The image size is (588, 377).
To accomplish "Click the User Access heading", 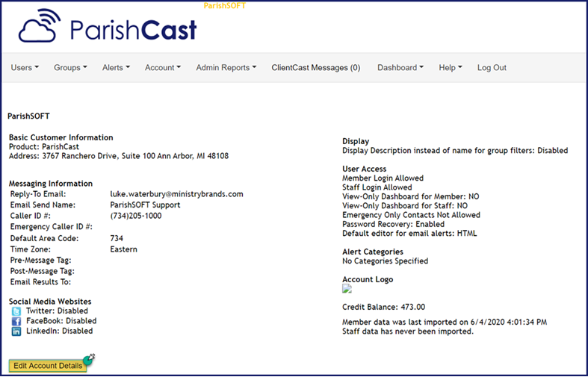I will (364, 169).
